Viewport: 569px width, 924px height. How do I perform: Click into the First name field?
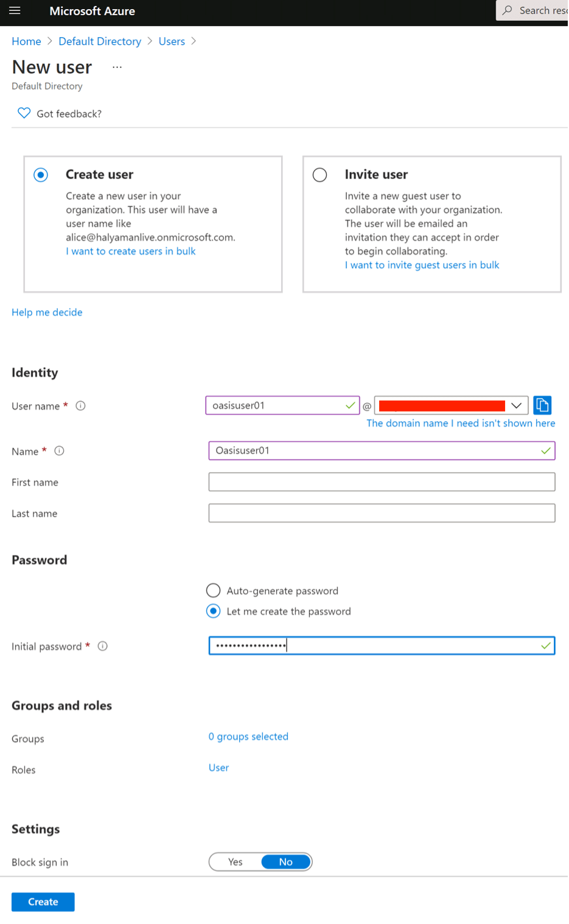click(382, 482)
